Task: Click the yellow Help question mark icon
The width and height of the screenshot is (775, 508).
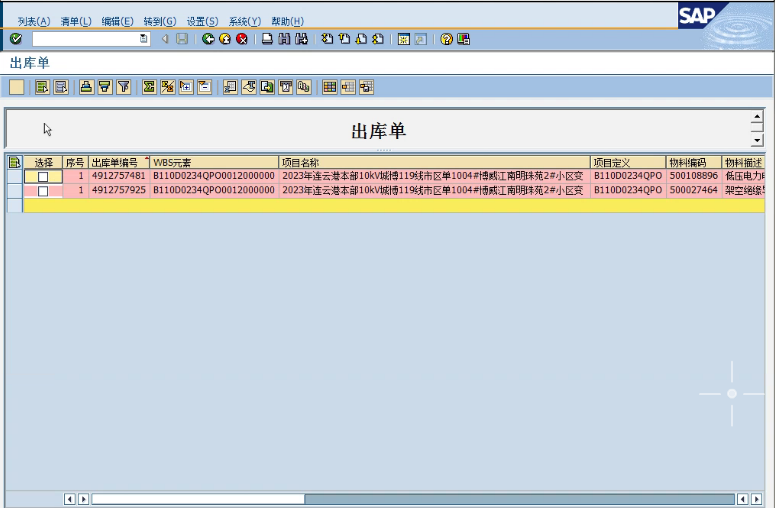Action: point(446,39)
